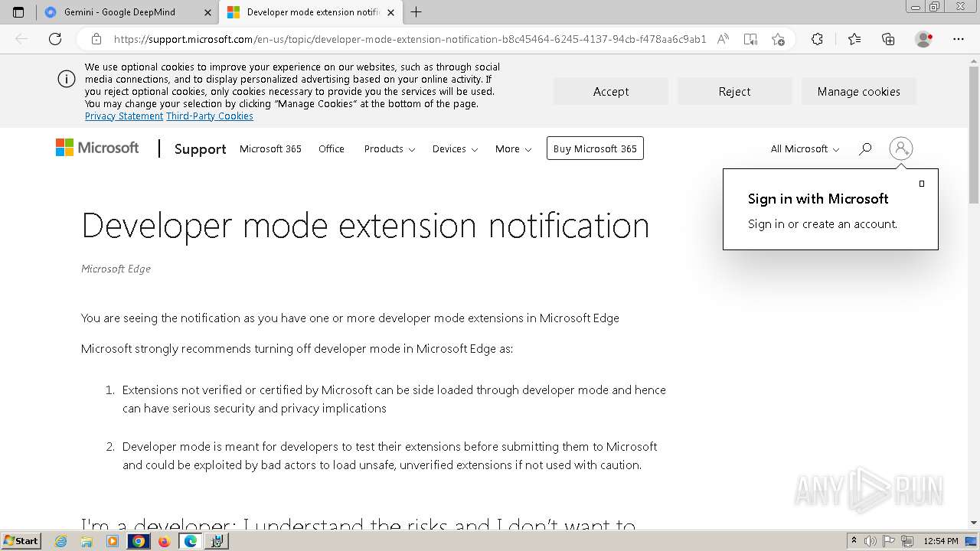This screenshot has height=551, width=980.
Task: Select Microsoft Edge taskbar button
Action: click(x=190, y=541)
